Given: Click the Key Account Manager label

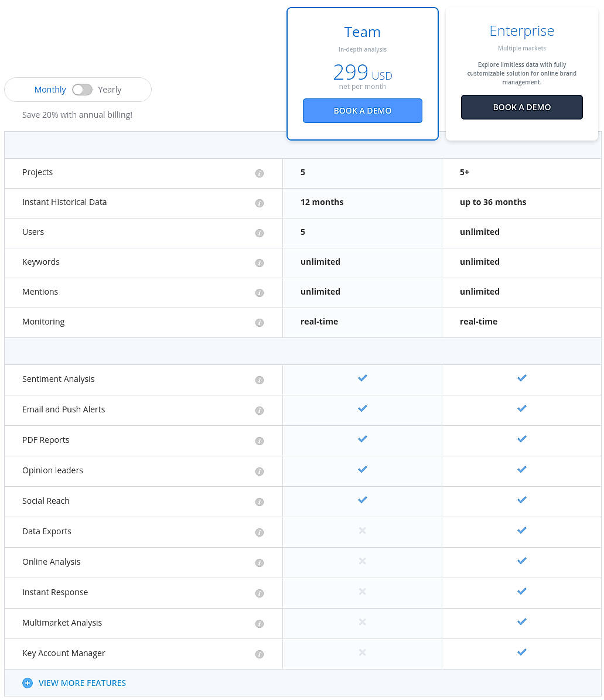Looking at the screenshot, I should click(x=64, y=653).
